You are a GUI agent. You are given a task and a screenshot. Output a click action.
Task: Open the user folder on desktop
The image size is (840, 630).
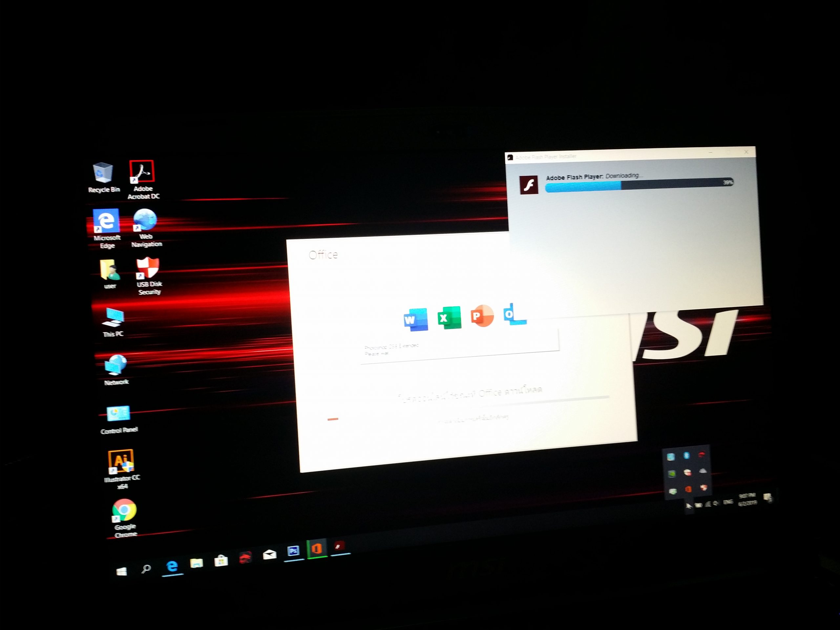[110, 274]
